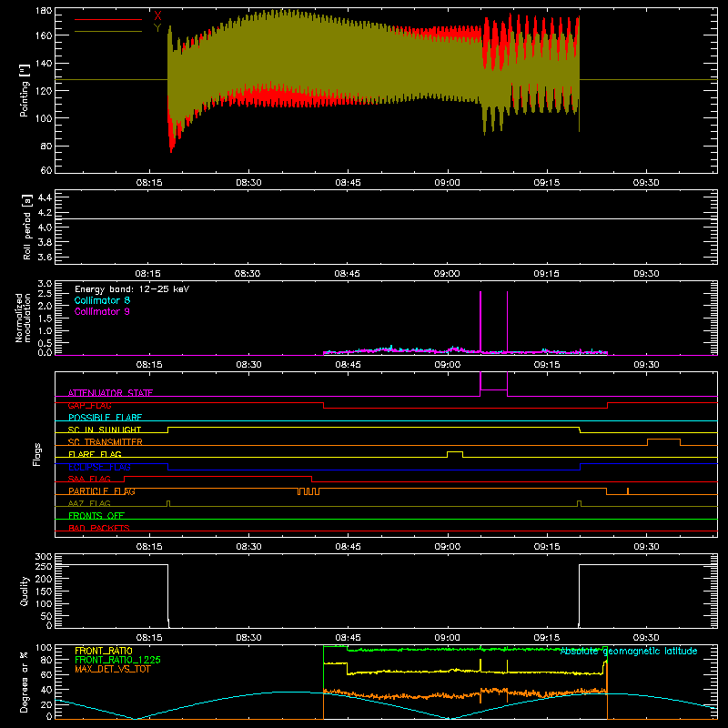Click the 08:15 time label under Pointing plot

[x=149, y=183]
